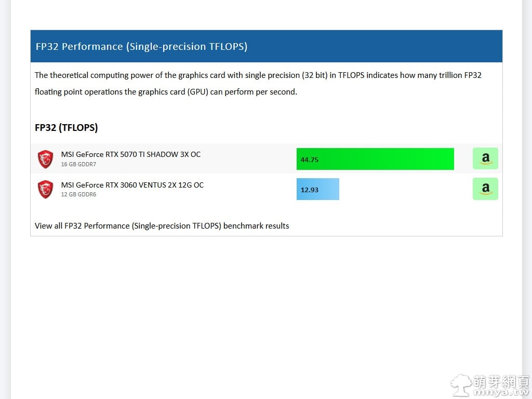Click MSI logo beside RTX 5070 TI

pos(46,159)
